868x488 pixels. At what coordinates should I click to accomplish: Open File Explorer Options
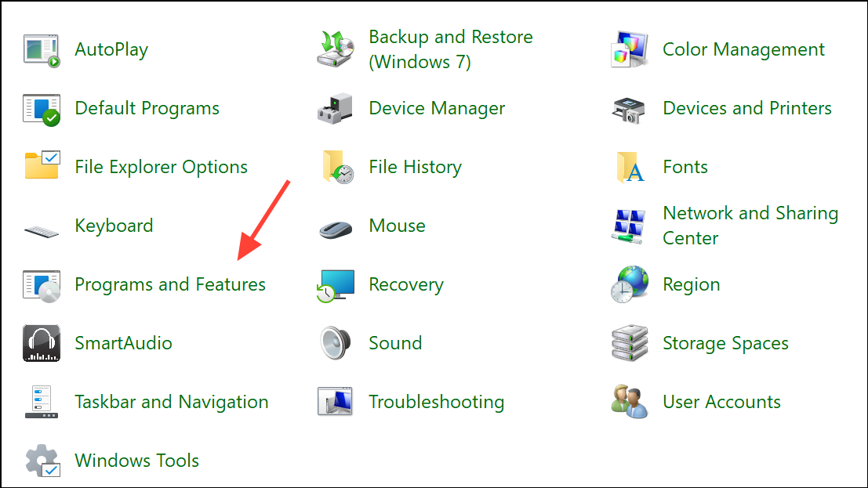coord(161,167)
